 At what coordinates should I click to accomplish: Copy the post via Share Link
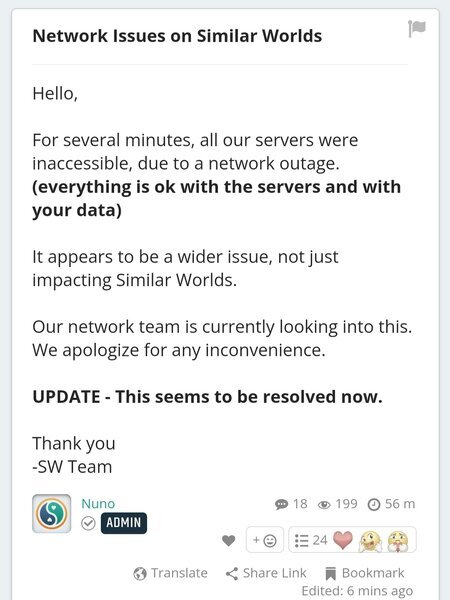(x=266, y=573)
